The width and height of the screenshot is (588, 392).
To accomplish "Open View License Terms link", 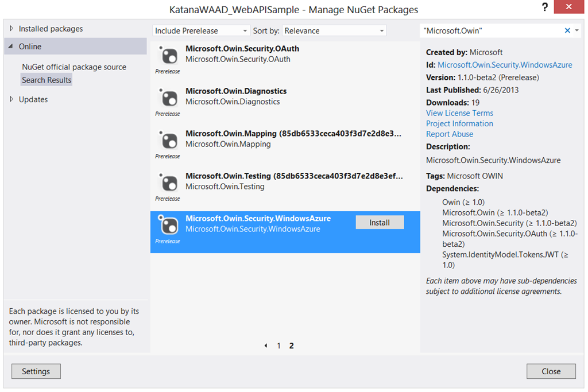I will point(459,113).
